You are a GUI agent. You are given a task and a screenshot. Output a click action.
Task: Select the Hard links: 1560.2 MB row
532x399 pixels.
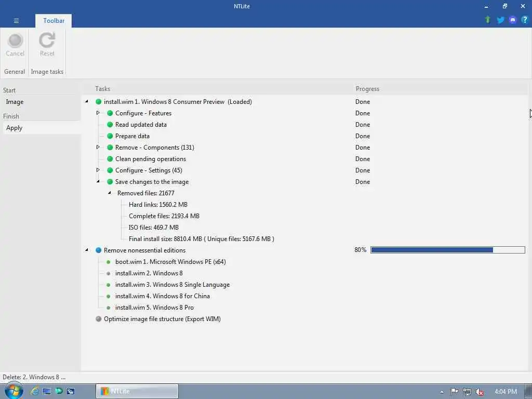[x=158, y=205]
